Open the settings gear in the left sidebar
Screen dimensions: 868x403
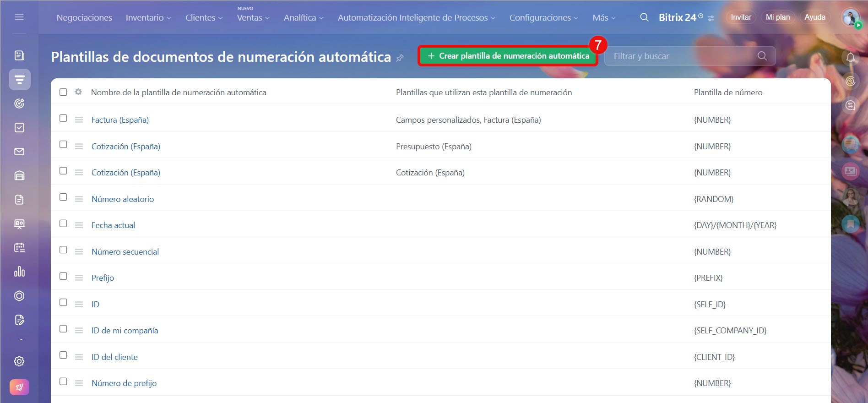19,361
